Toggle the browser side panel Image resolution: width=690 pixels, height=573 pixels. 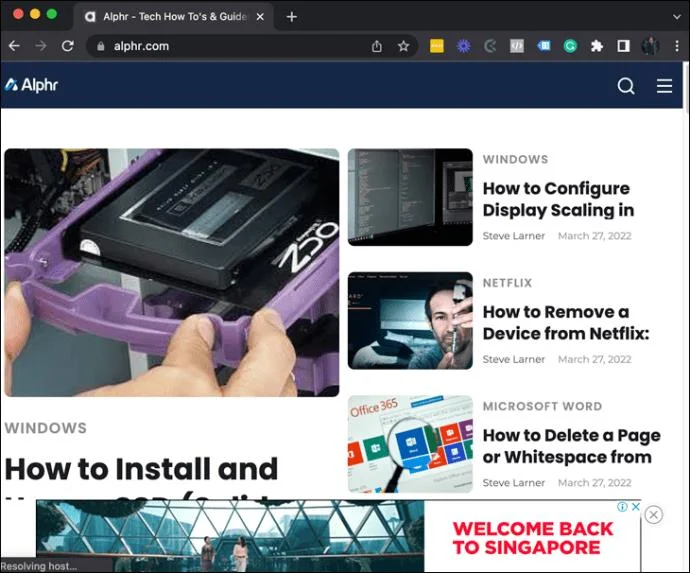point(624,46)
